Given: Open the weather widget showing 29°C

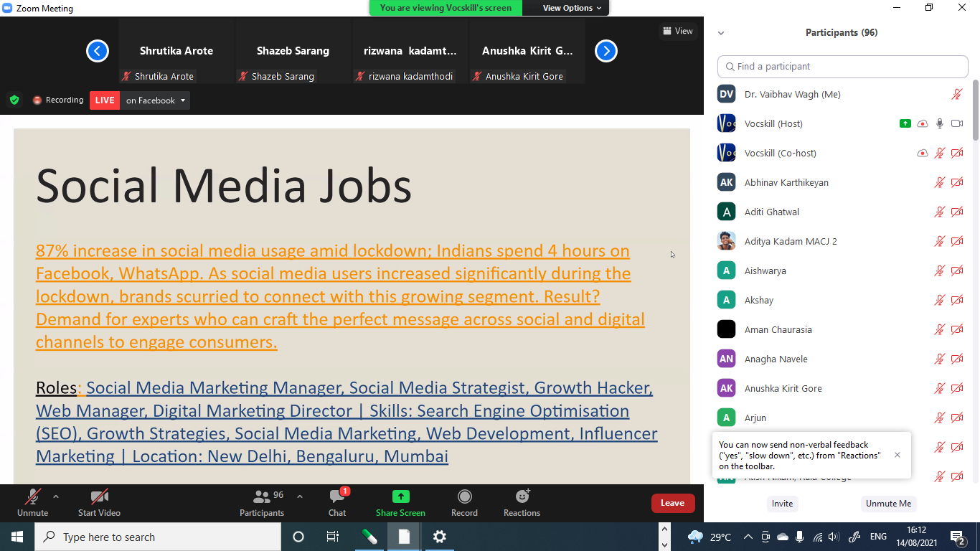Looking at the screenshot, I should pyautogui.click(x=709, y=537).
